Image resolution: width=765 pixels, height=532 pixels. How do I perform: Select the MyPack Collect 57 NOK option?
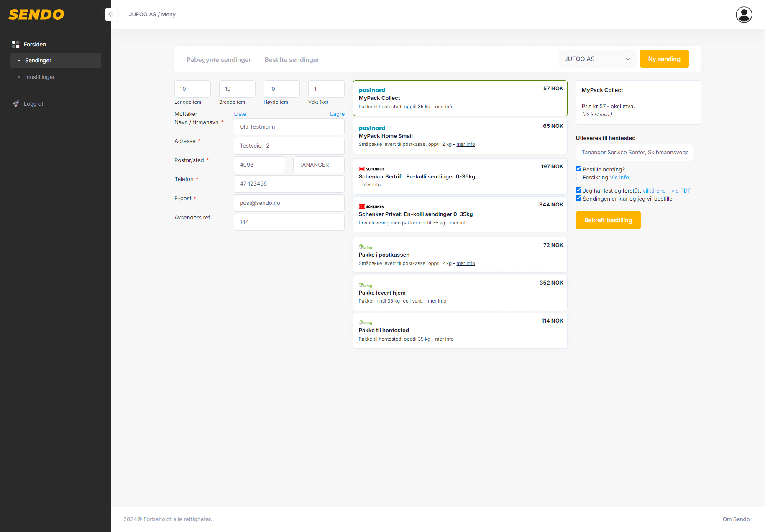pyautogui.click(x=460, y=98)
